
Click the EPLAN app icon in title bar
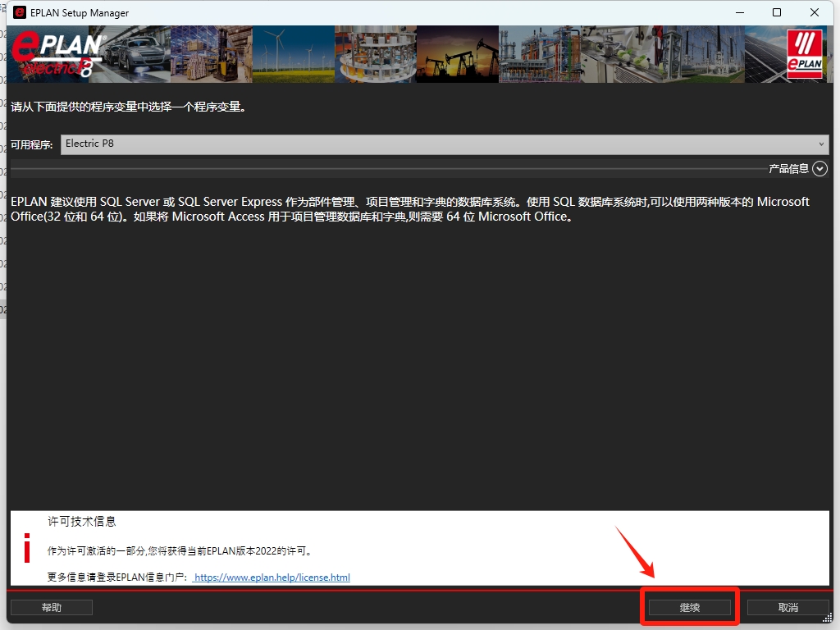(20, 13)
